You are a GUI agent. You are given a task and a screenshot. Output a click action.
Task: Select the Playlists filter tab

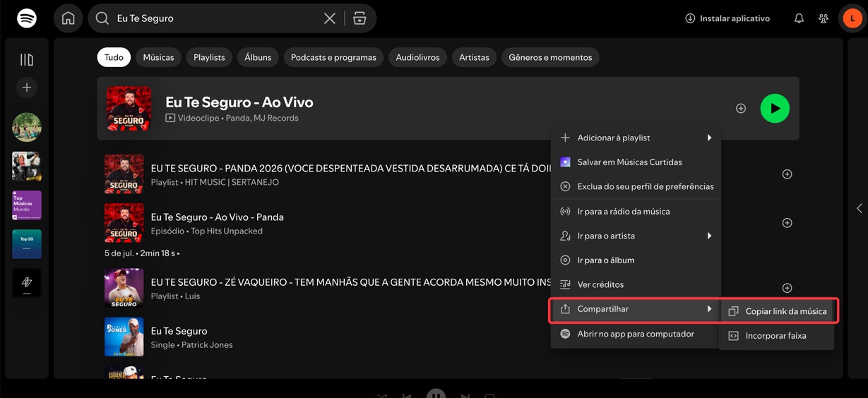pyautogui.click(x=209, y=57)
